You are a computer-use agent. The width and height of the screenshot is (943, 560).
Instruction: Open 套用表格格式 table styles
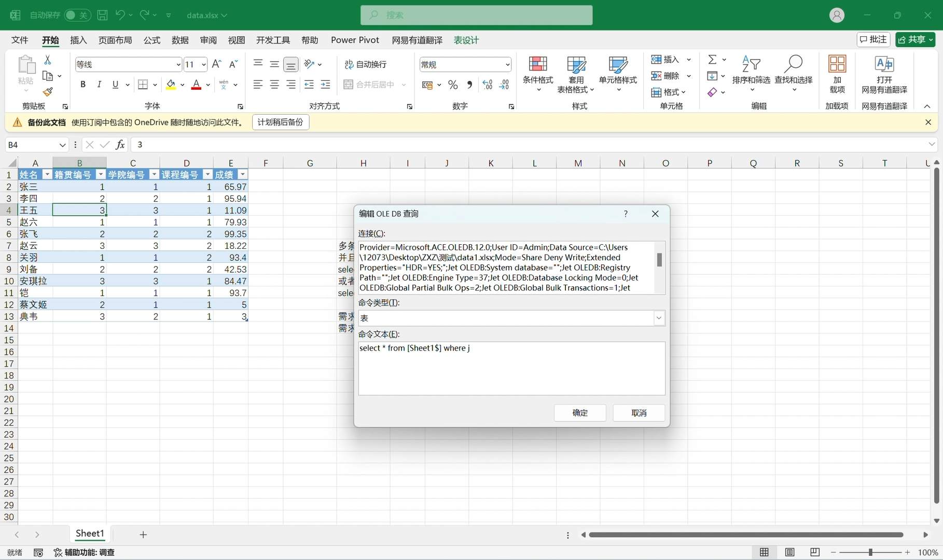tap(576, 75)
